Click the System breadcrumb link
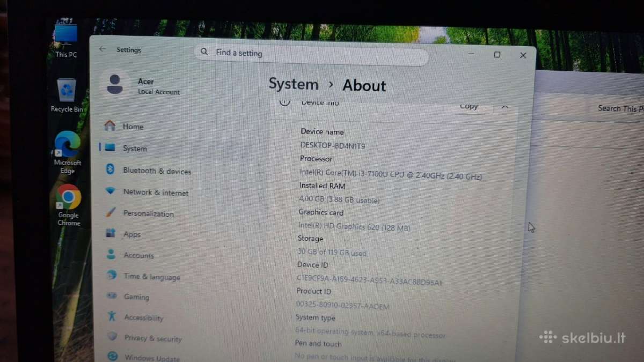Image resolution: width=644 pixels, height=362 pixels. click(294, 84)
